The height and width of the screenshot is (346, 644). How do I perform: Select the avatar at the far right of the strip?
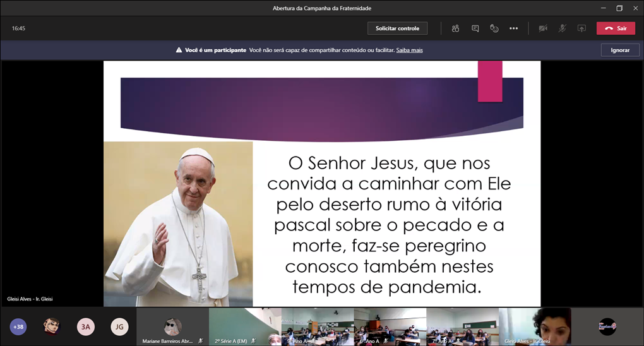(607, 326)
